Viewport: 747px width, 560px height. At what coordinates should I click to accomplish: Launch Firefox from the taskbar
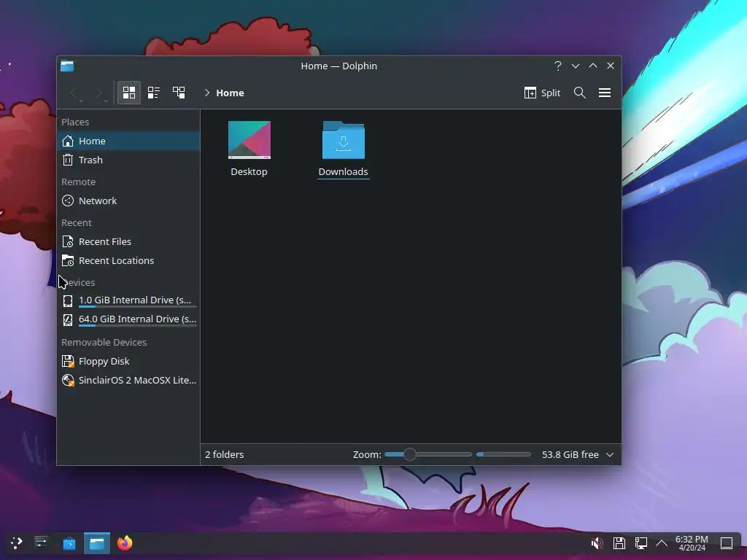(125, 543)
